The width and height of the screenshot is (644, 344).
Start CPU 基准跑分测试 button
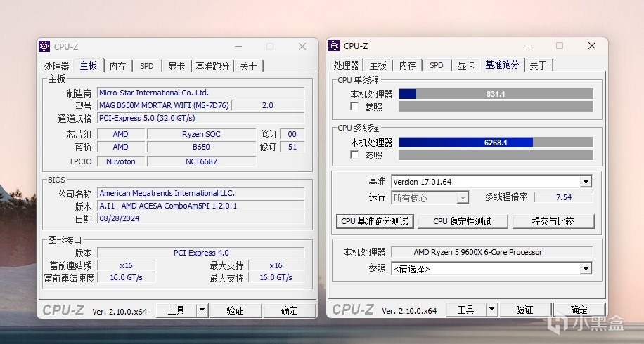point(375,221)
